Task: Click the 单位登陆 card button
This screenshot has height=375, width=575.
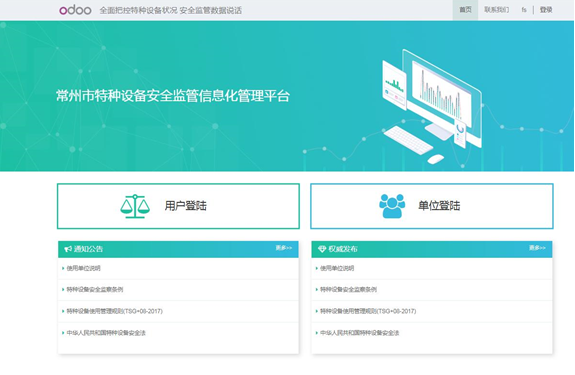Action: point(432,206)
